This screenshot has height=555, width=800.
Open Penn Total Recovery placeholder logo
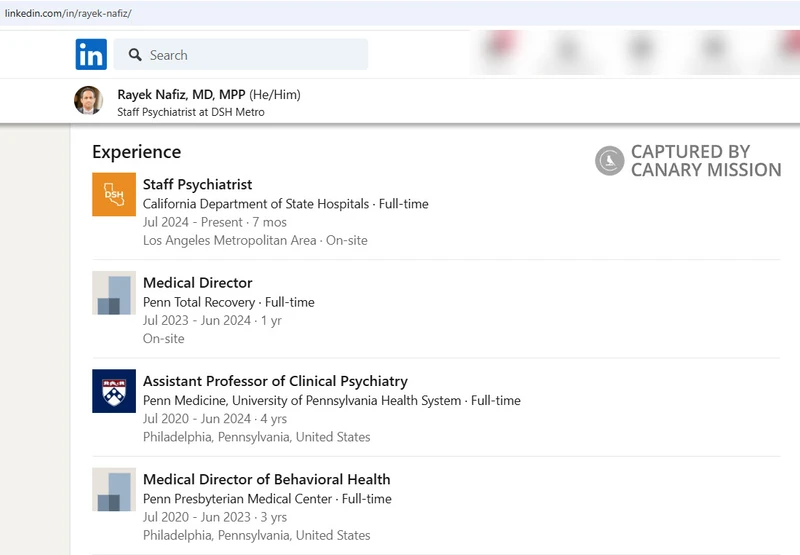point(114,293)
